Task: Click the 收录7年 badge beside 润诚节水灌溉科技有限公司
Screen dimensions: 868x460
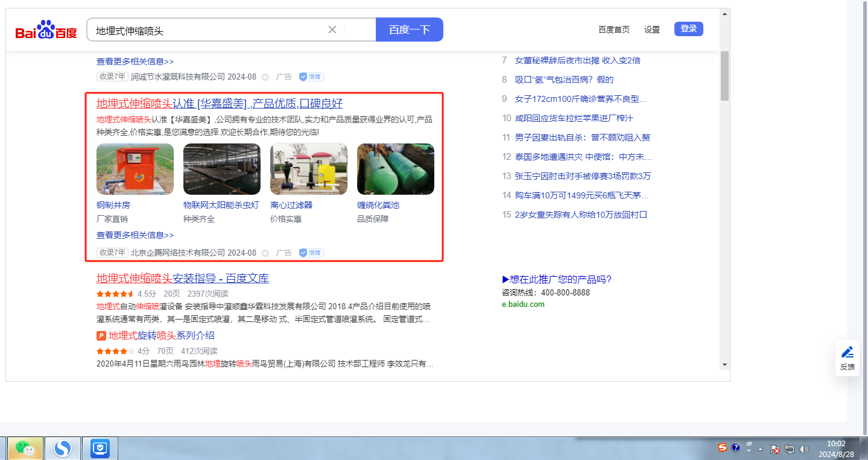Action: [x=112, y=77]
